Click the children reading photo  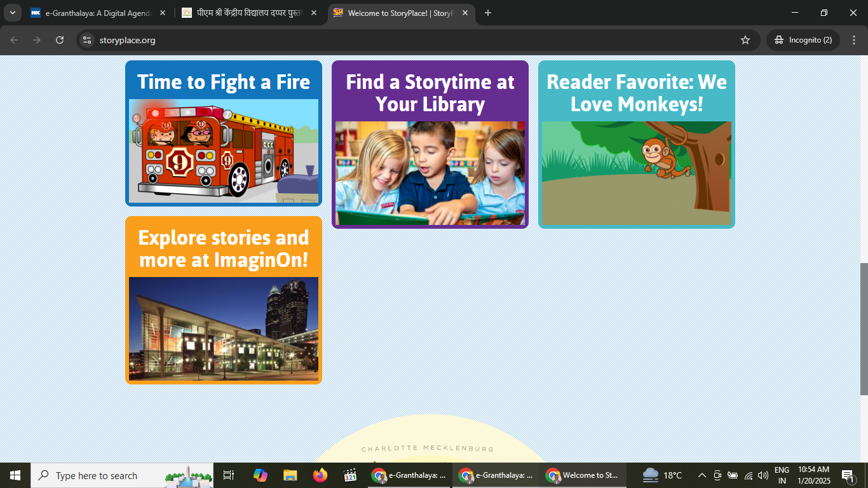(430, 173)
